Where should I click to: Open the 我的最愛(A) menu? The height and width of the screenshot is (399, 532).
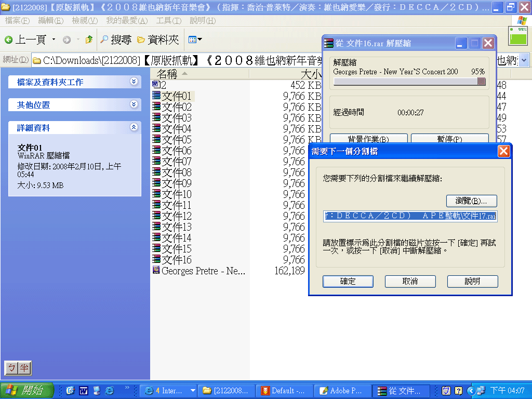(127, 21)
